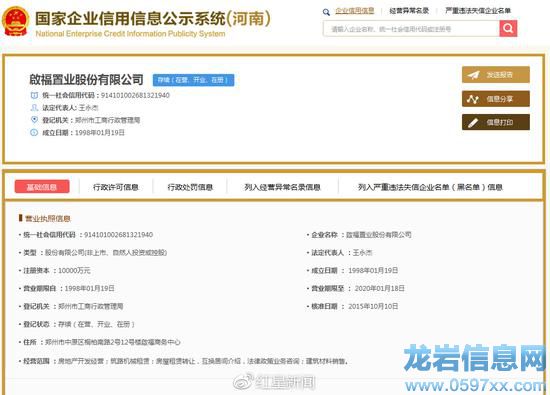Click the 严重违法失信企业名单 top link
Image resolution: width=550 pixels, height=395 pixels.
pyautogui.click(x=478, y=11)
